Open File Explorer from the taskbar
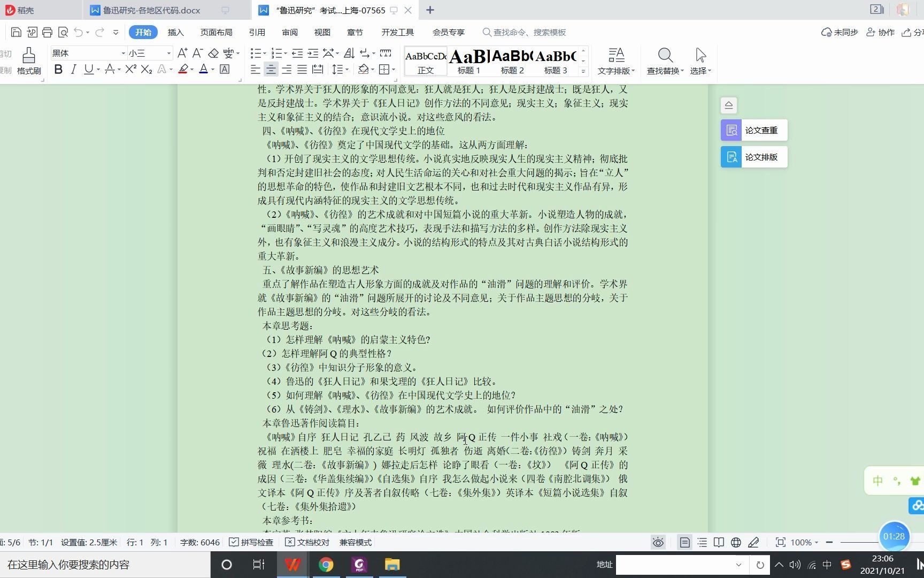 (x=392, y=565)
